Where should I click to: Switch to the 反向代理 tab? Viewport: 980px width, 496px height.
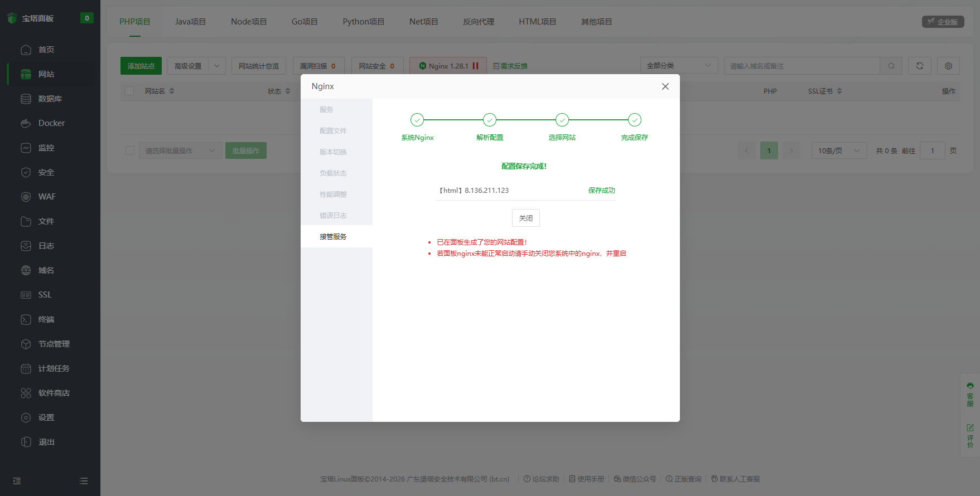point(479,22)
